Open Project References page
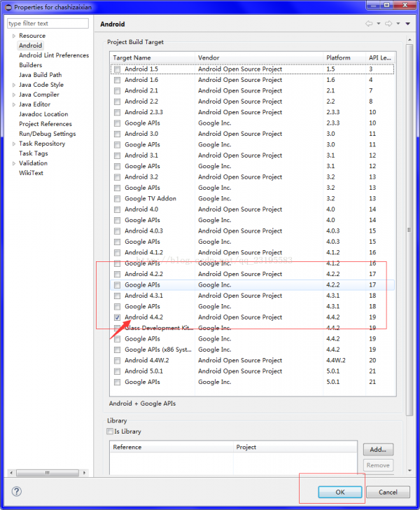This screenshot has width=420, height=510. coord(45,124)
